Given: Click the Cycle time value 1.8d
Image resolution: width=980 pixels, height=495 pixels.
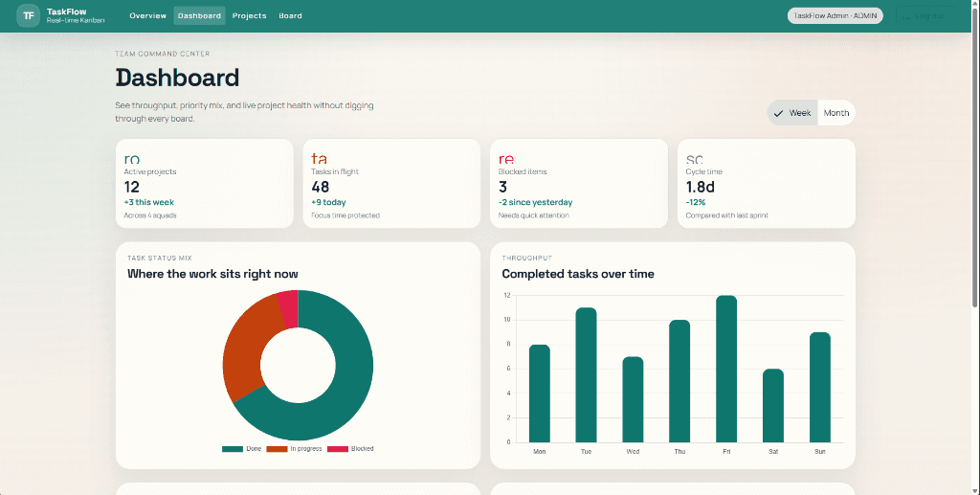Looking at the screenshot, I should coord(700,187).
